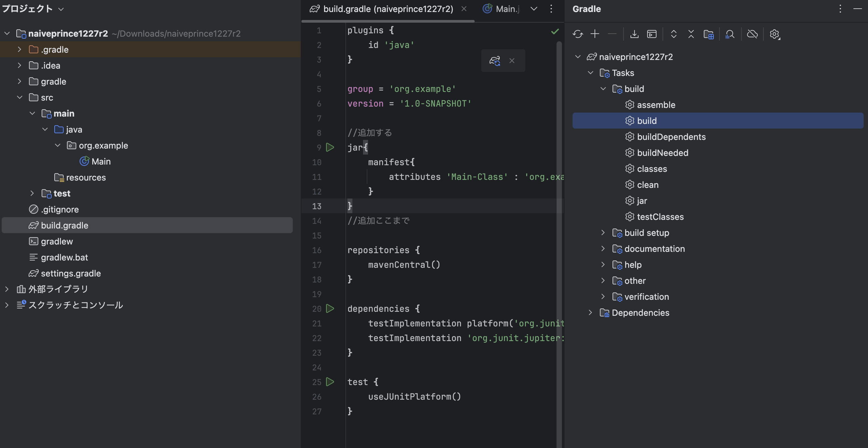Screen dimensions: 868x448
Task: Expand the Dependencies node
Action: coord(590,312)
